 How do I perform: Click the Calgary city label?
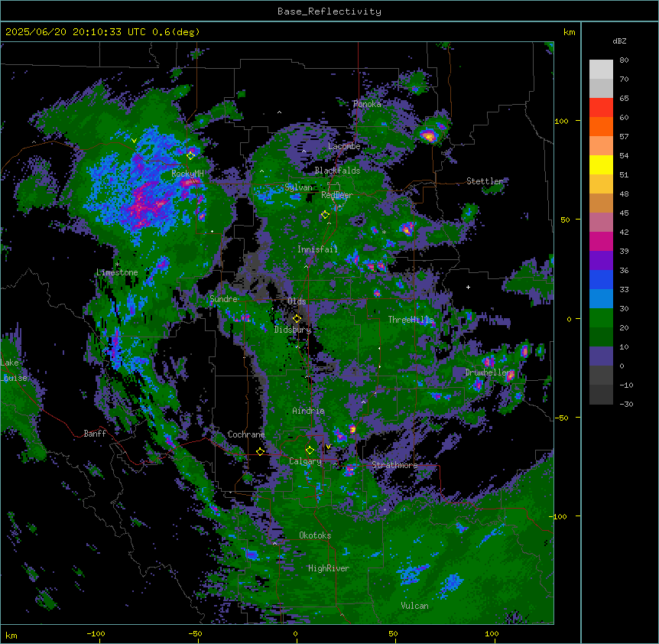pyautogui.click(x=305, y=461)
